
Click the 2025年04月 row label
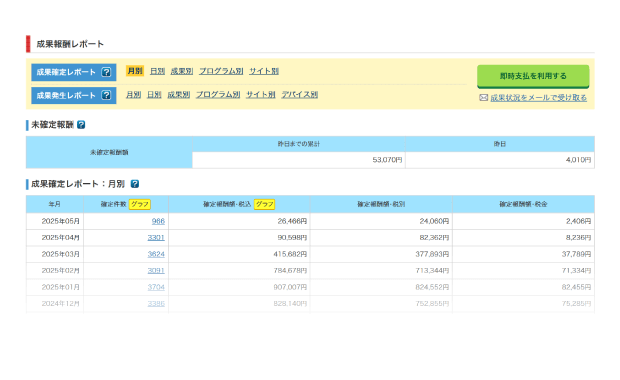pos(60,238)
